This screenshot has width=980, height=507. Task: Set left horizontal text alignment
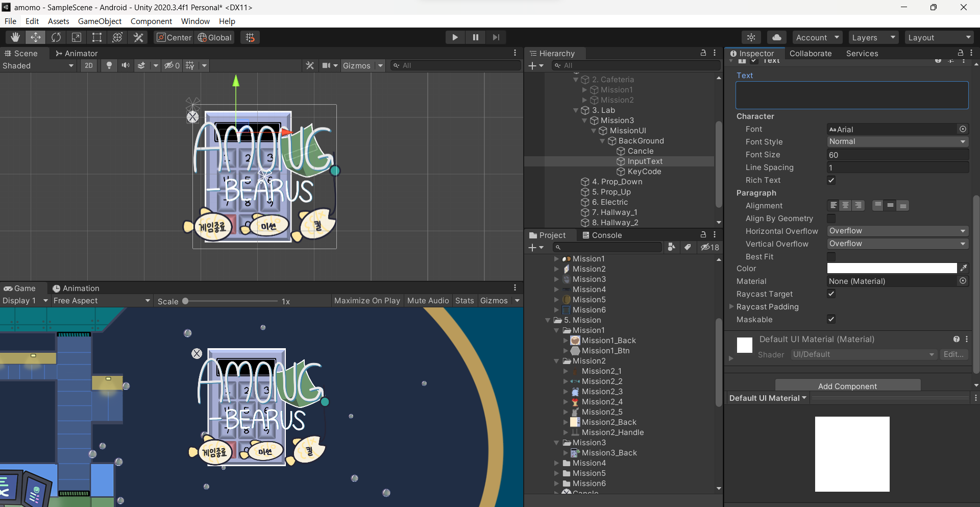834,205
